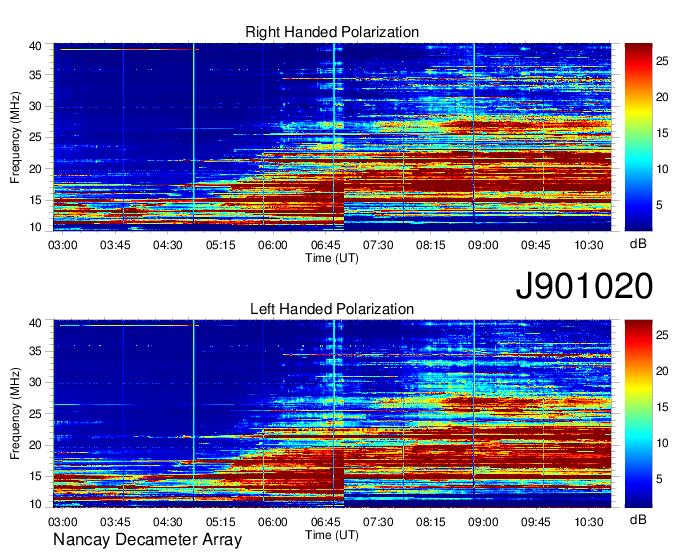Click the 08:15 time tick of Right Handed plot

[x=431, y=245]
